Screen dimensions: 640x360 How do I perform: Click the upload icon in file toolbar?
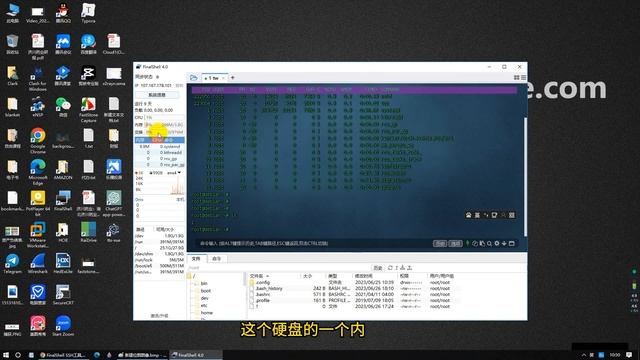409,268
